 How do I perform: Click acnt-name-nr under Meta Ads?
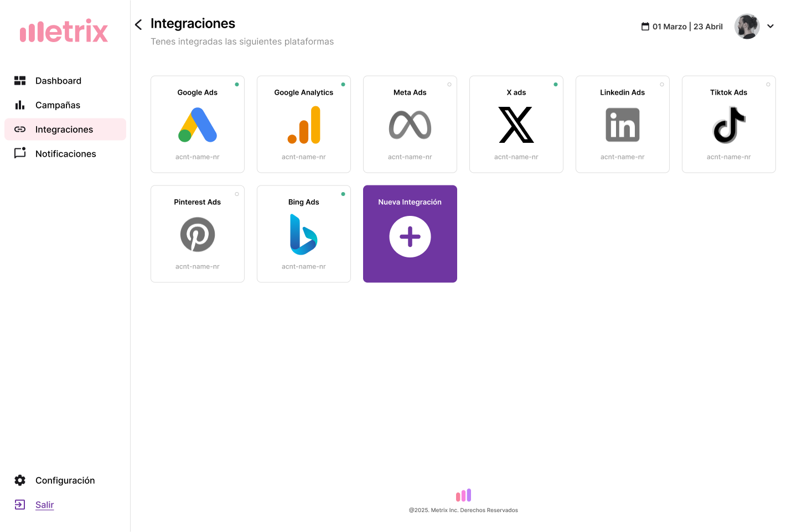click(x=410, y=157)
